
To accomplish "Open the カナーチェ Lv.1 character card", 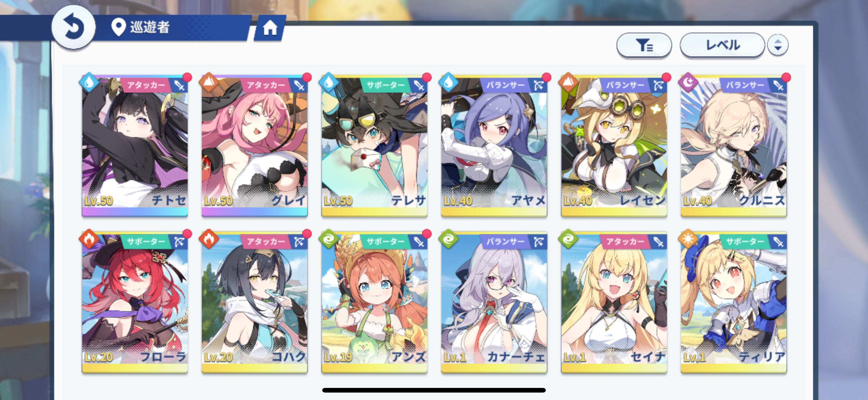I will (x=494, y=302).
